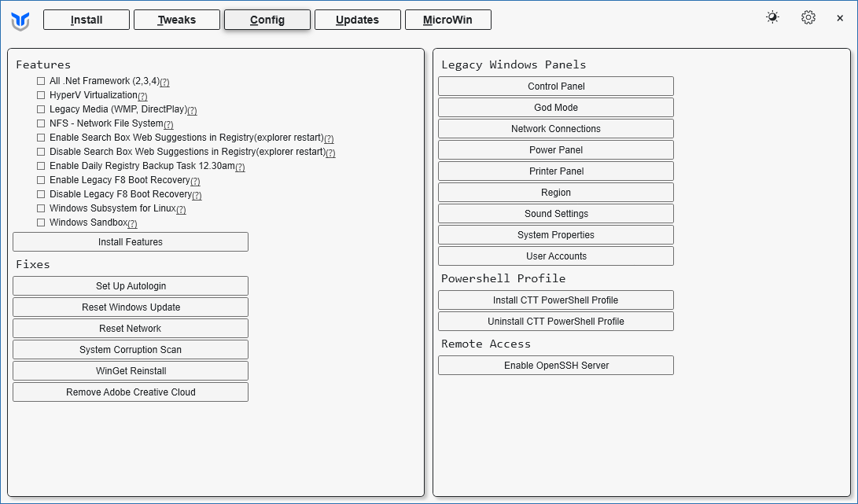The height and width of the screenshot is (504, 858).
Task: Check Disable Legacy F8 Boot Recovery
Action: point(41,194)
